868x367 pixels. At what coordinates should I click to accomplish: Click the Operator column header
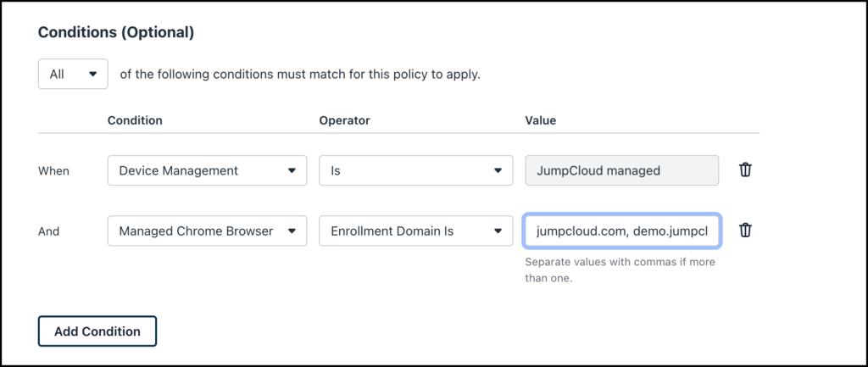(x=344, y=120)
